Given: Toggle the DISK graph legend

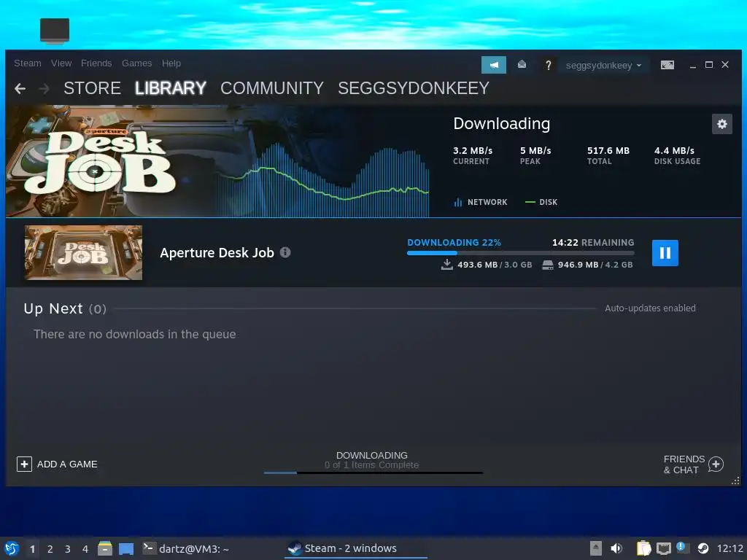Looking at the screenshot, I should click(x=541, y=203).
